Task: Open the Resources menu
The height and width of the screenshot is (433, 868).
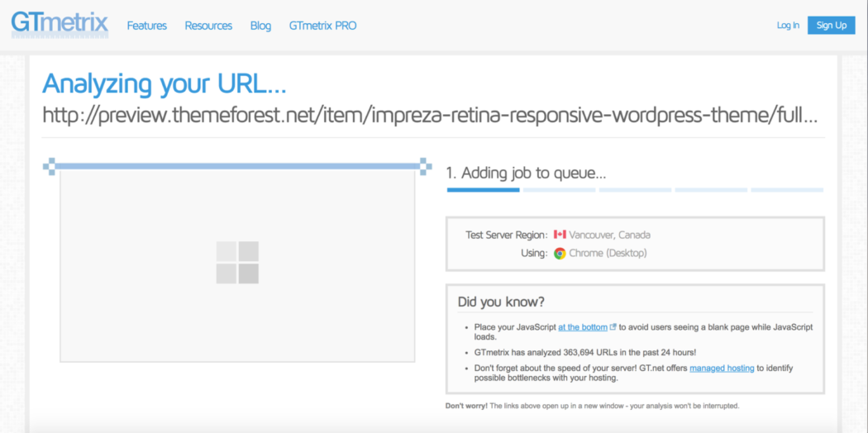Action: point(208,26)
